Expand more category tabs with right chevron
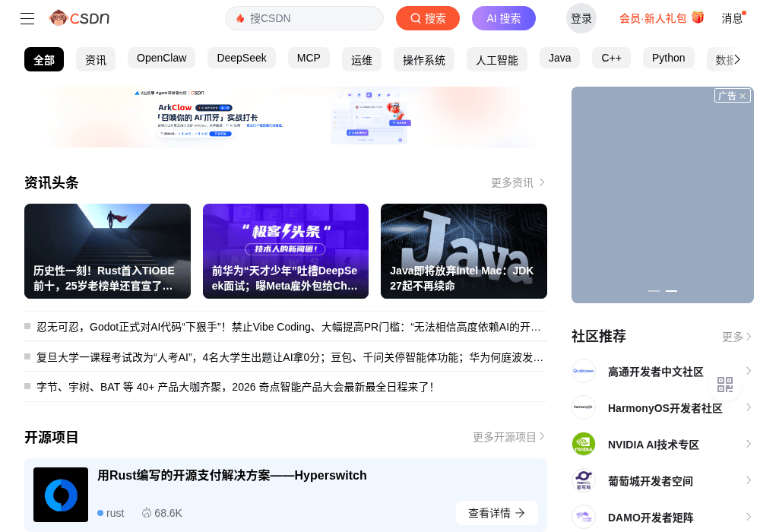 tap(736, 59)
